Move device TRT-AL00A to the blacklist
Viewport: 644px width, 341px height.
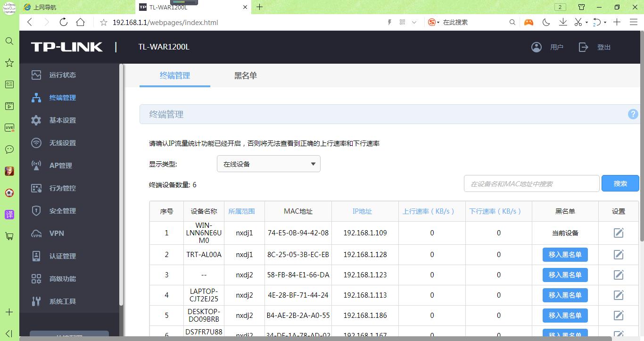(565, 254)
